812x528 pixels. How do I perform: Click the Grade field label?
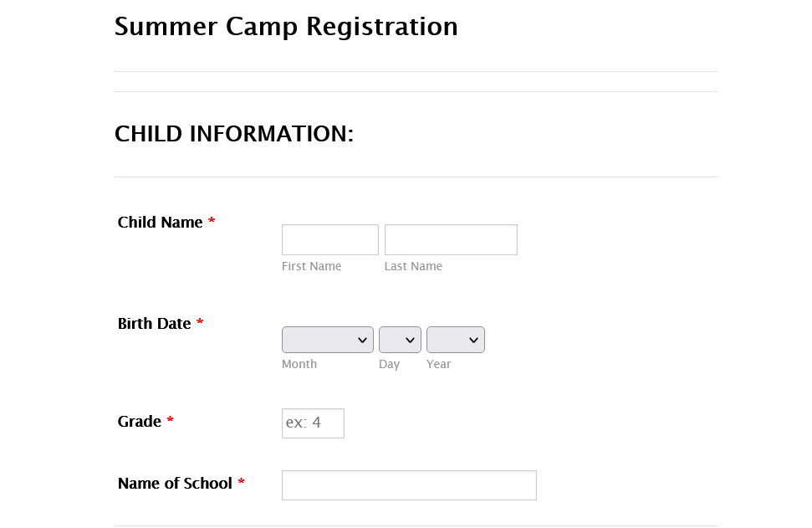pos(140,422)
